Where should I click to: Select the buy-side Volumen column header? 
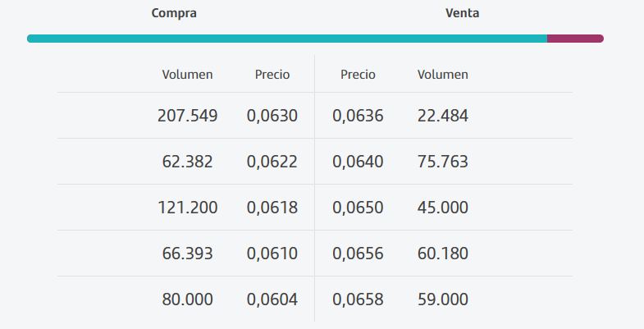click(x=187, y=75)
